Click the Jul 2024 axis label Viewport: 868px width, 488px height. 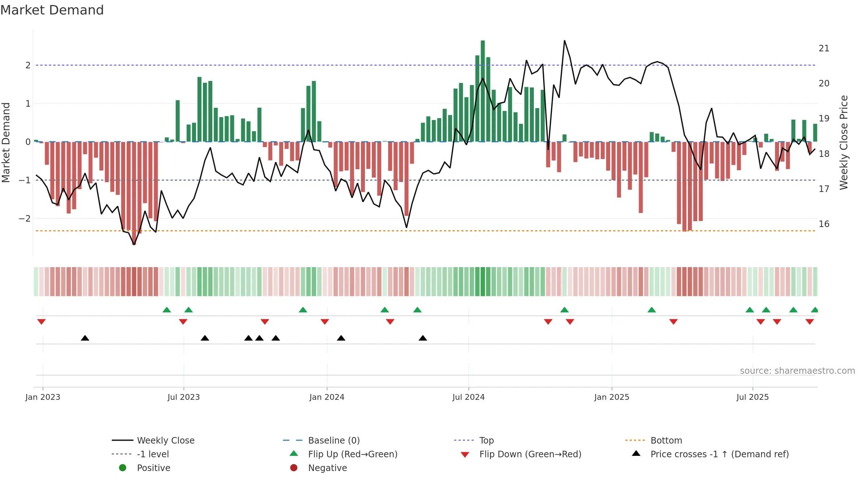click(469, 397)
